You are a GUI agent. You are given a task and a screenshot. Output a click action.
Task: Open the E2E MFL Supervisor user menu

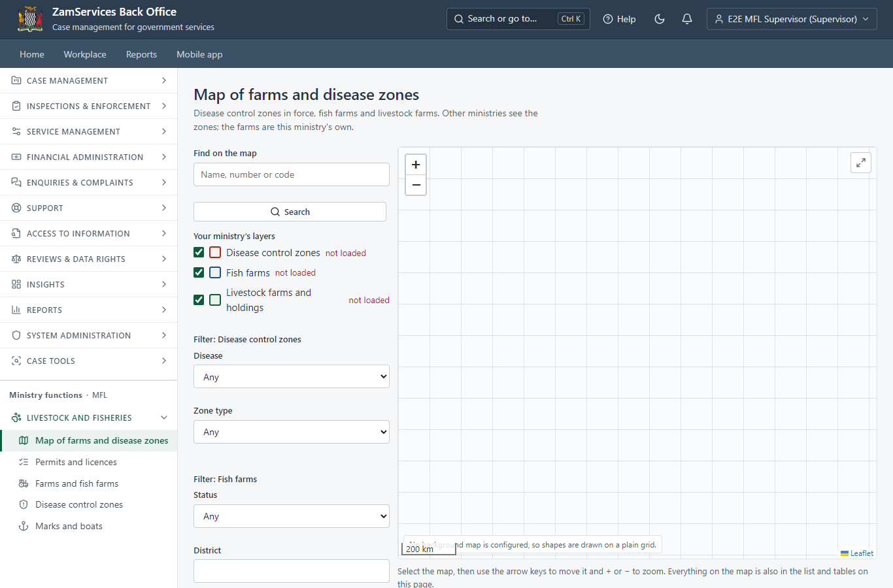(x=792, y=19)
